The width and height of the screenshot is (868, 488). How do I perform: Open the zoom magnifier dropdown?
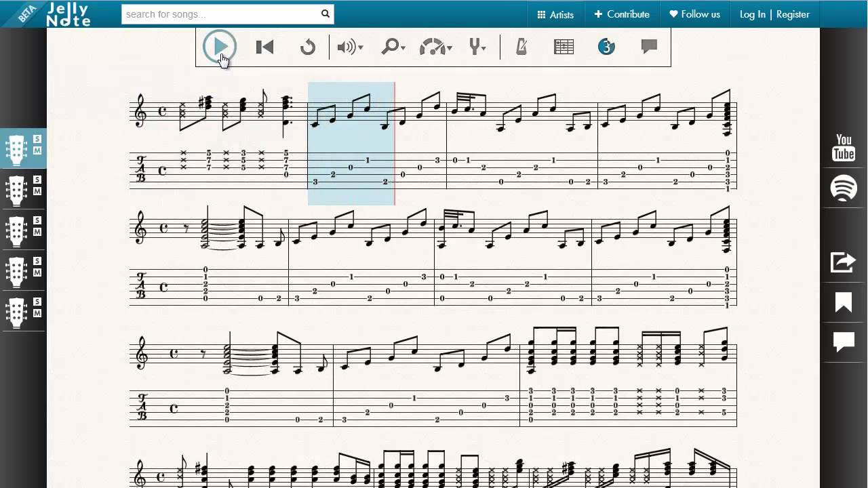(393, 47)
